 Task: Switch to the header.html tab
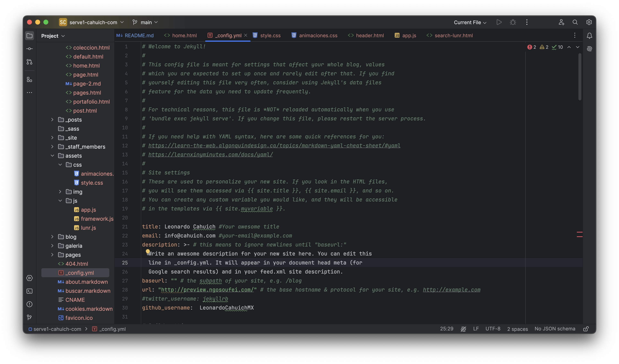[369, 36]
